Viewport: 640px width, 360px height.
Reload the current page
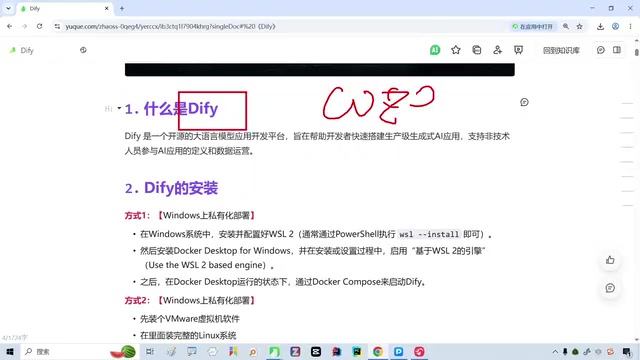pos(39,26)
